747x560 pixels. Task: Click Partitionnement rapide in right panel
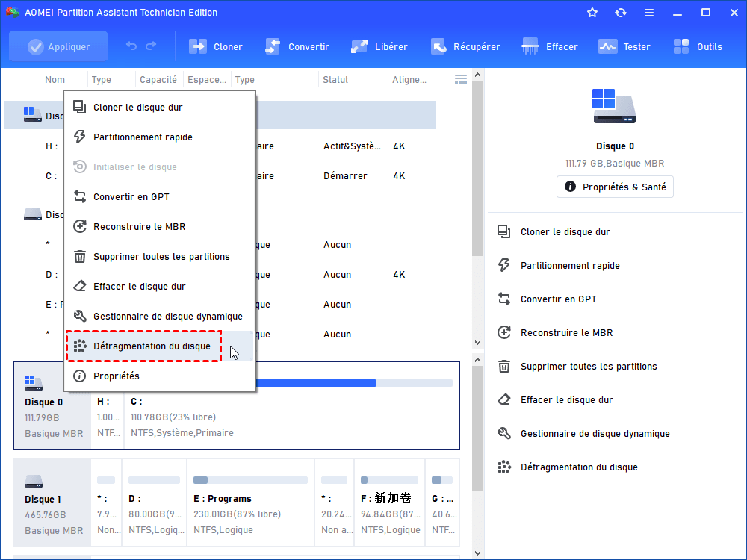click(x=559, y=265)
